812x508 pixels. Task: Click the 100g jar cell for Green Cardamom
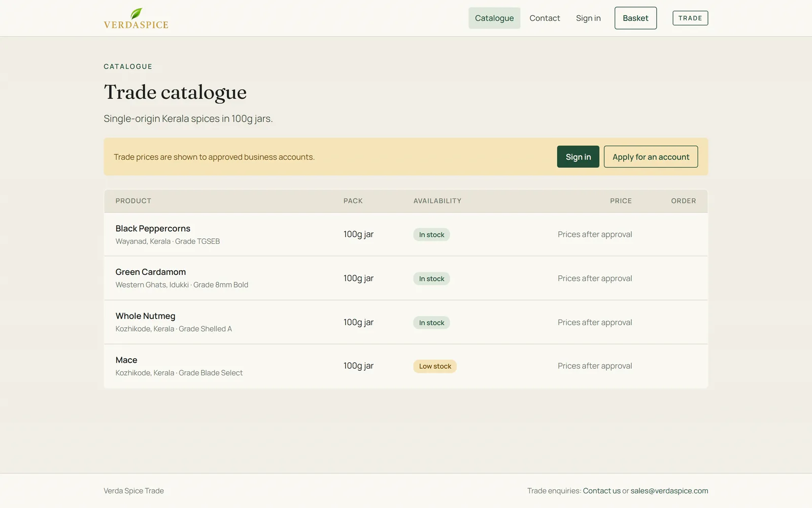tap(358, 278)
